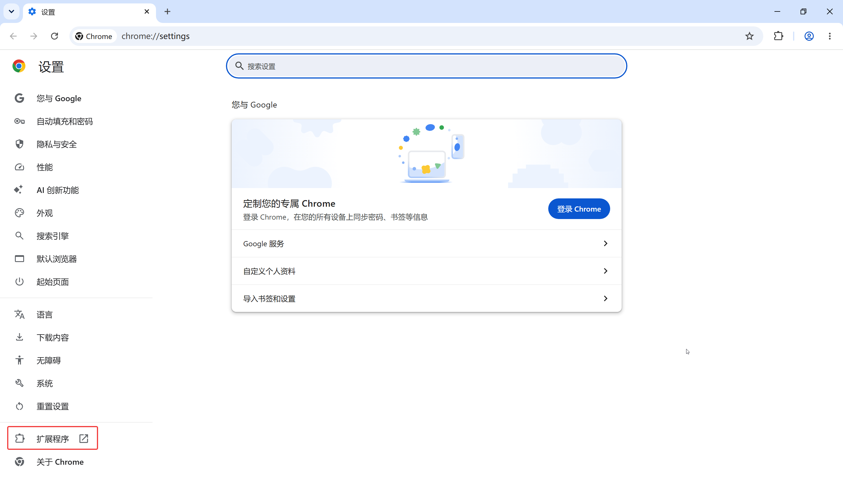Click the 定制您的专属 Chrome heading

click(x=289, y=204)
